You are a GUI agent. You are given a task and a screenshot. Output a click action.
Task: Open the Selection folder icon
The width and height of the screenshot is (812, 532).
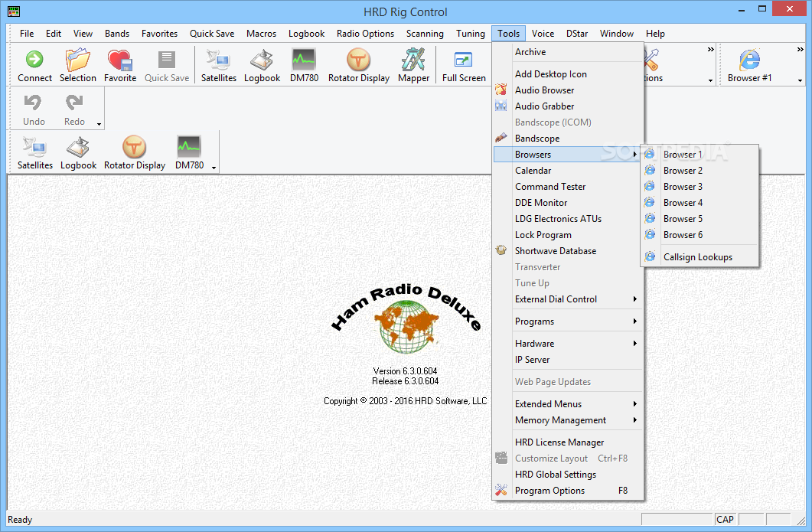[x=77, y=60]
